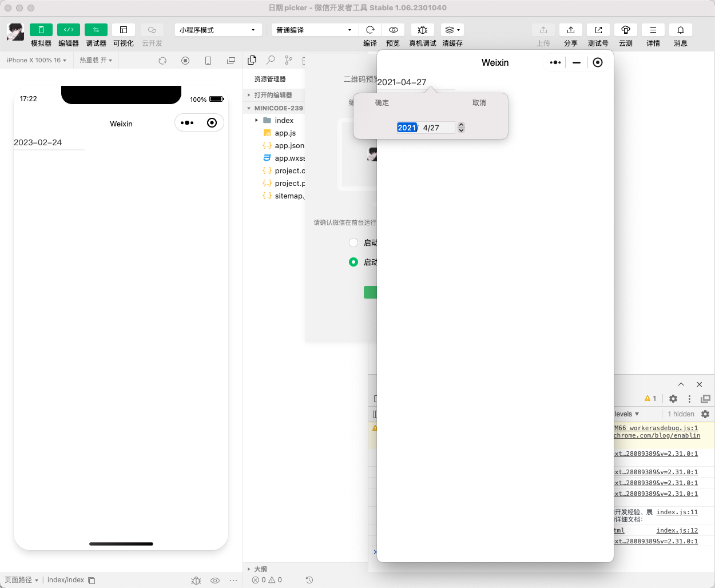Click the simulator phone device icon
This screenshot has width=715, height=588.
208,61
